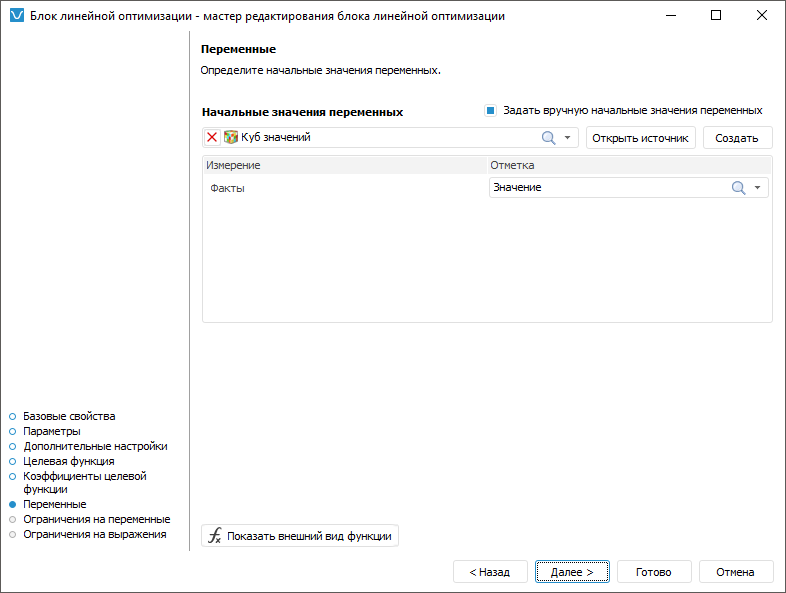
Task: Open the Параметры wizard step
Action: [x=52, y=431]
